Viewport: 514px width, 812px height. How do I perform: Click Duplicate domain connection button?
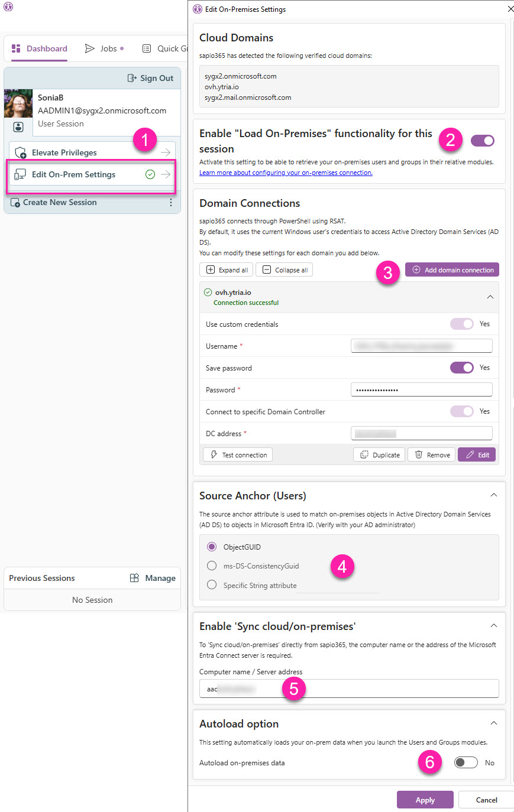click(379, 455)
